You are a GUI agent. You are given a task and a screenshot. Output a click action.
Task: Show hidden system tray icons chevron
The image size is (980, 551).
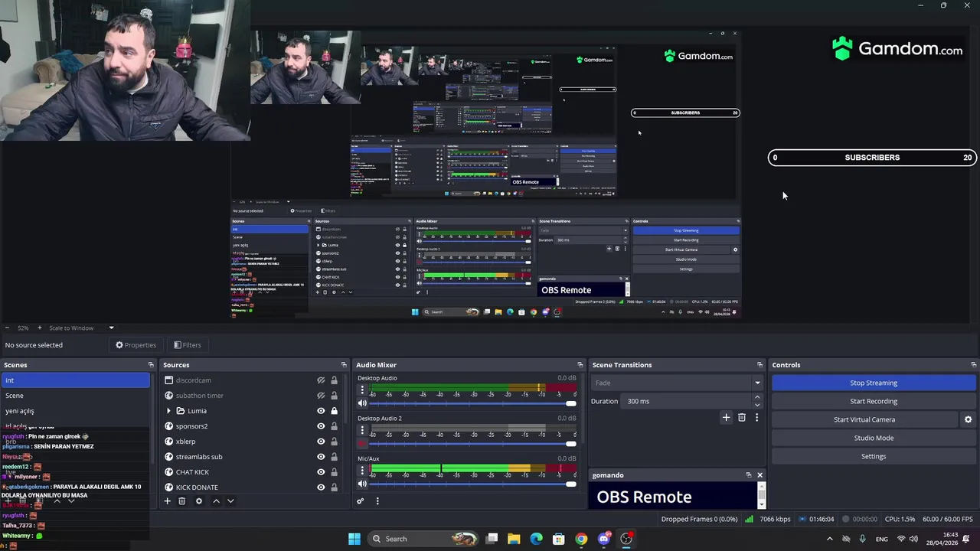(x=829, y=539)
